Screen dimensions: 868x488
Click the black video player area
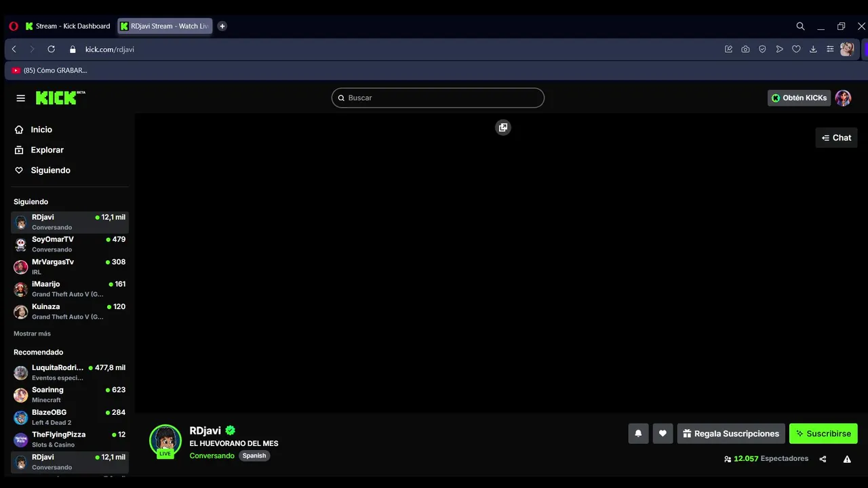click(501, 263)
